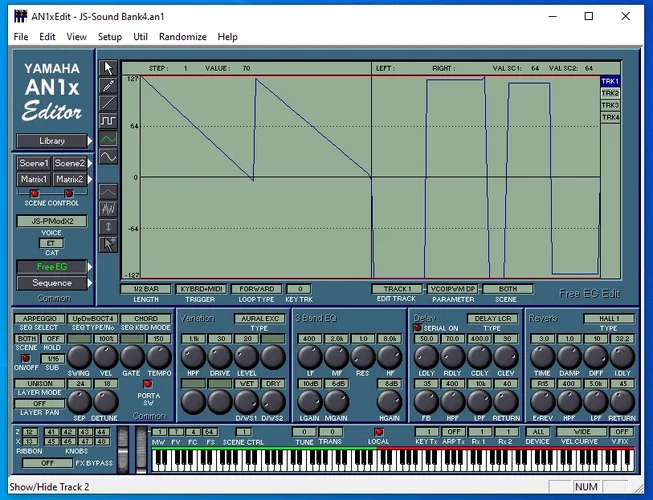Toggle the TRK1 track button
Image resolution: width=653 pixels, height=500 pixels.
click(610, 81)
